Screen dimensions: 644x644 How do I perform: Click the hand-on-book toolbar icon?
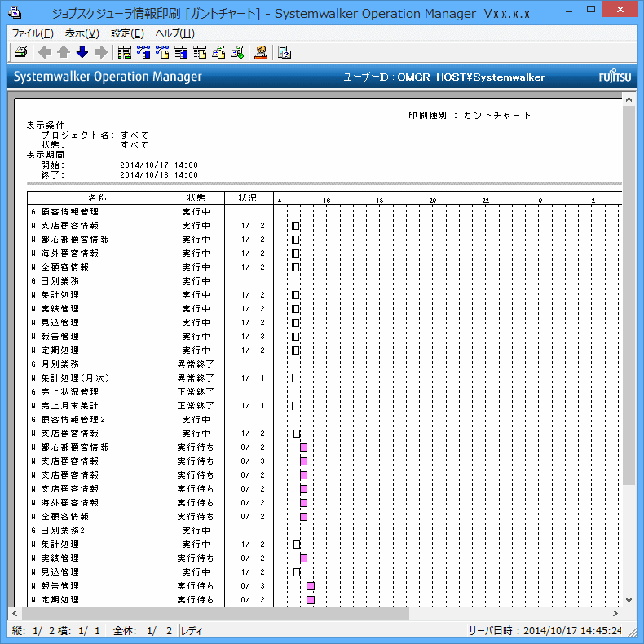[x=261, y=52]
